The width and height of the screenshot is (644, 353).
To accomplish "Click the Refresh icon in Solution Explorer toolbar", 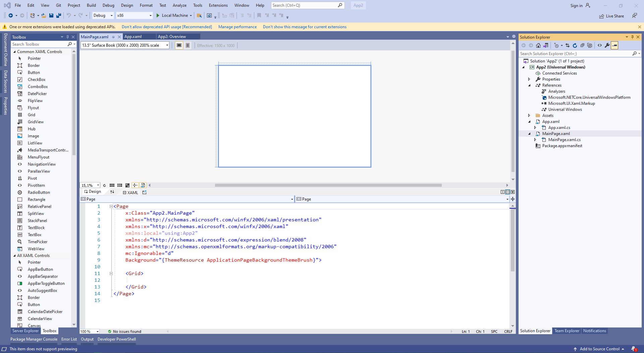I will pos(575,45).
